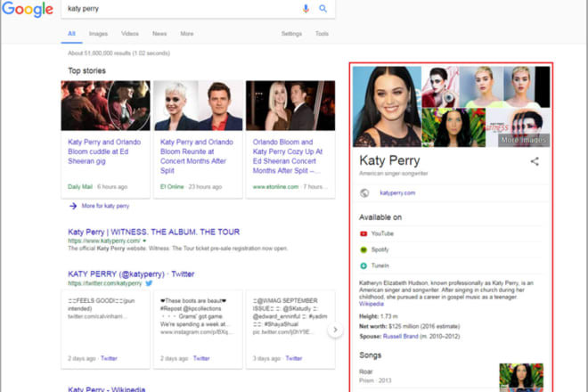Click the About 51,600,000 results text
This screenshot has height=392, width=588.
[x=118, y=53]
